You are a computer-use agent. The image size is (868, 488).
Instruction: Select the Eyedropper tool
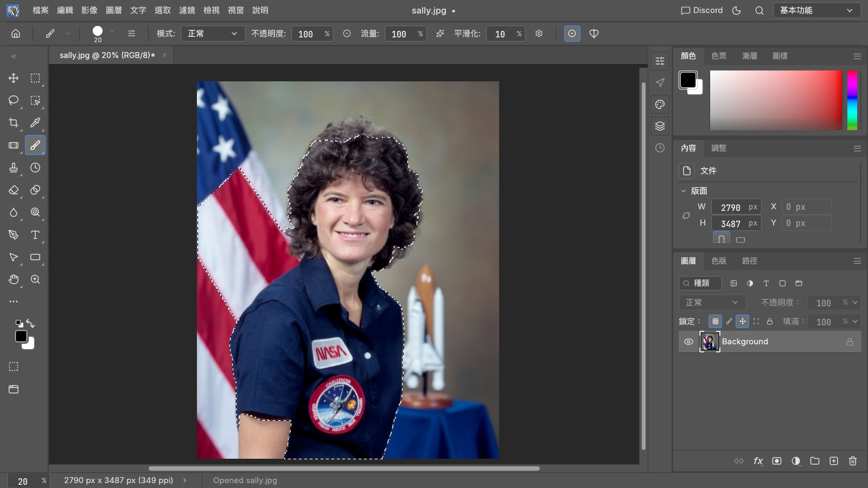click(x=35, y=123)
